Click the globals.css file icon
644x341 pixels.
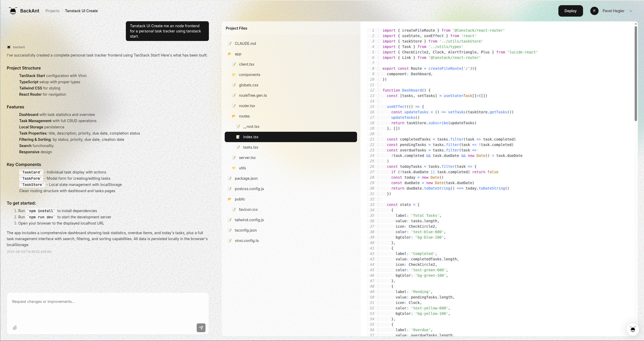234,85
